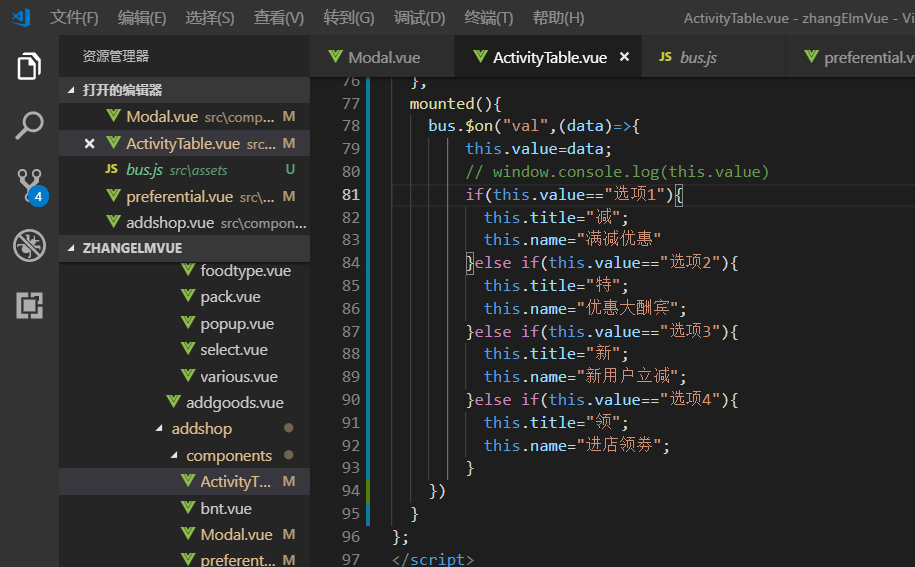Open Modal.vue from open editors list
Image resolution: width=915 pixels, height=567 pixels.
[184, 117]
